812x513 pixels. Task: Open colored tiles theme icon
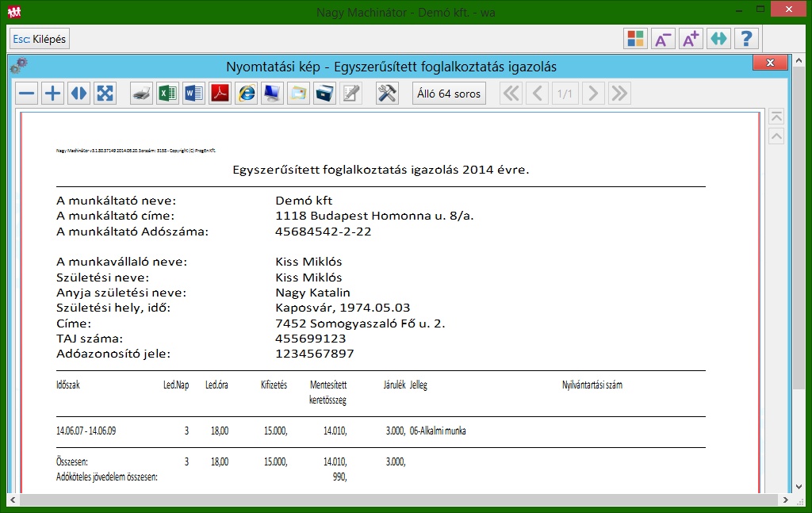click(x=635, y=39)
